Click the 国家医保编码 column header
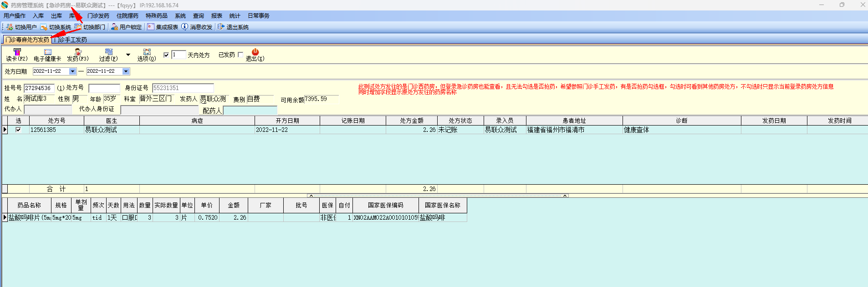The width and height of the screenshot is (868, 287). [386, 206]
